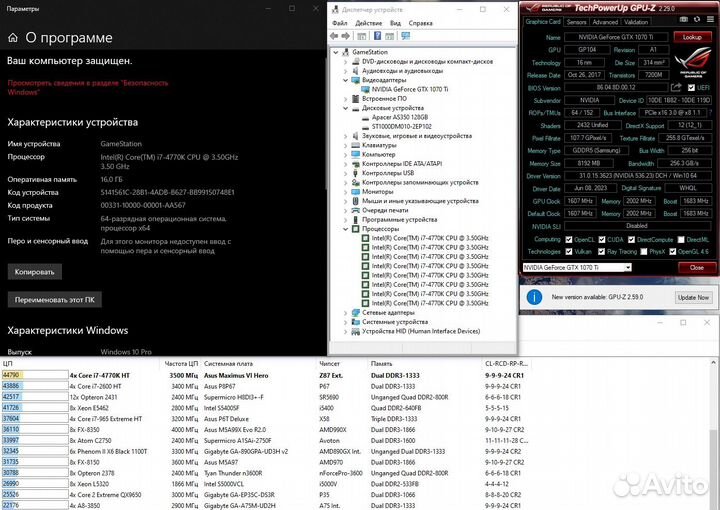Expand the Встроенное ПО node
Screen dimensions: 720x510
(345, 99)
